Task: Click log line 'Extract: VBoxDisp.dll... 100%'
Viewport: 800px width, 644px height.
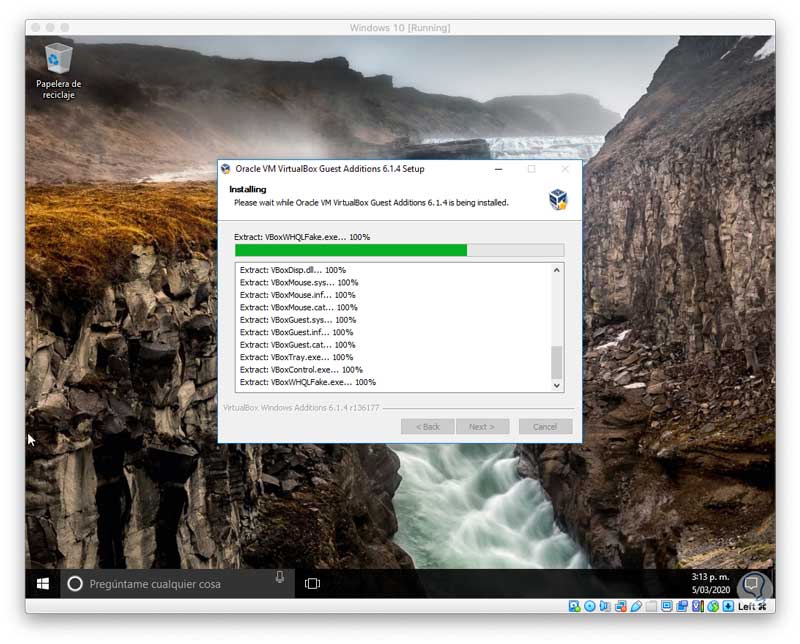Action: 293,270
